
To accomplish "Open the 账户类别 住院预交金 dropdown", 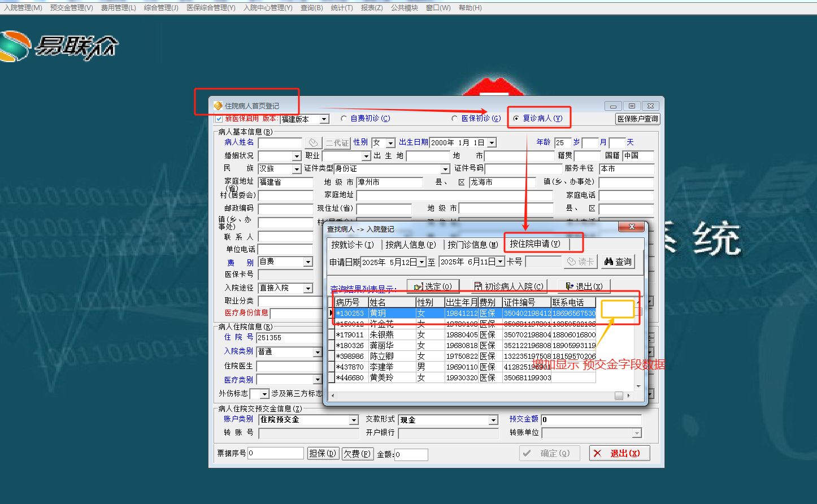I will pyautogui.click(x=354, y=420).
